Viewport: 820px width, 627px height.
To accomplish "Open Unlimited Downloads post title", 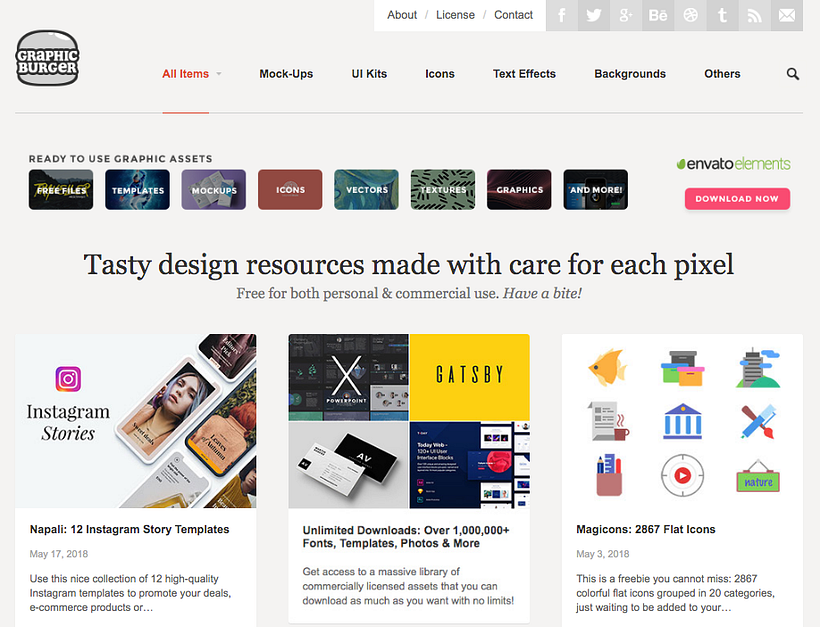I will point(406,537).
